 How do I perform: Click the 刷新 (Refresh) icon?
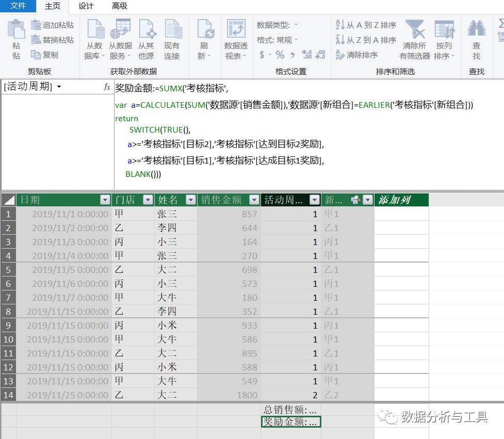point(205,35)
